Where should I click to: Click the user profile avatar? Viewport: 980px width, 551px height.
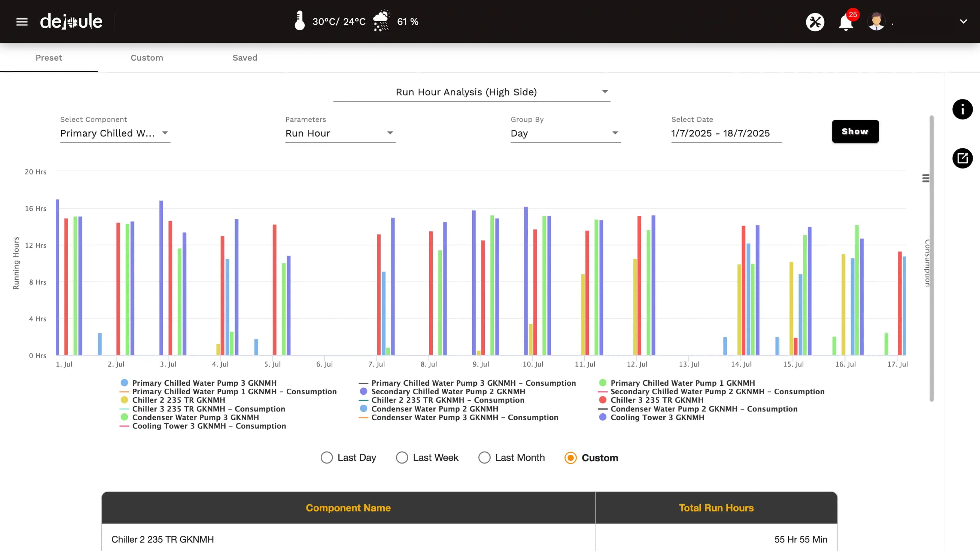[876, 22]
